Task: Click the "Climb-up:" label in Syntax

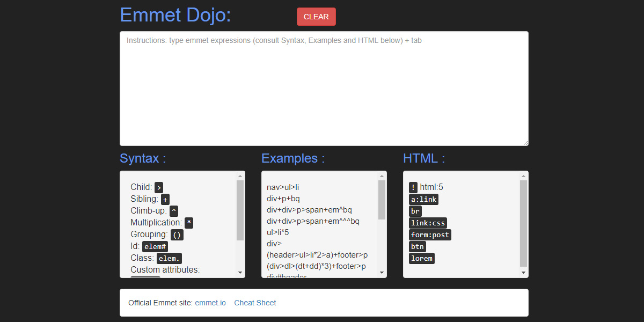Action: [149, 210]
